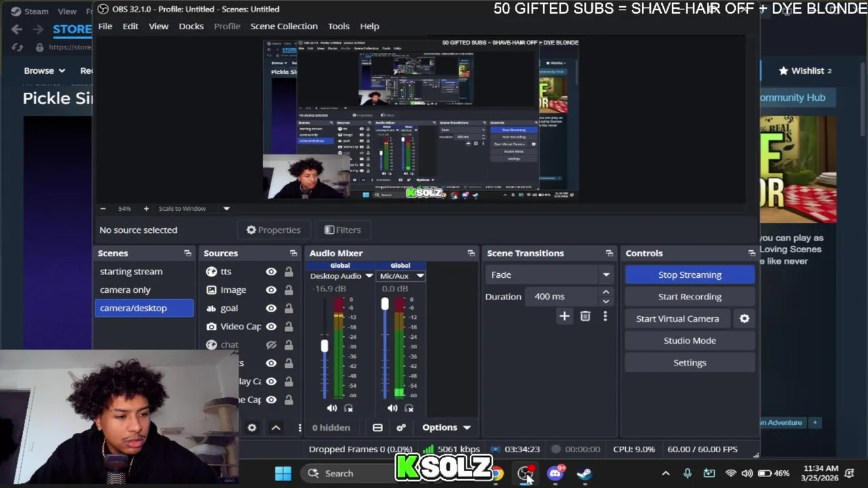Expand the Browse dropdown on Steam

click(45, 70)
